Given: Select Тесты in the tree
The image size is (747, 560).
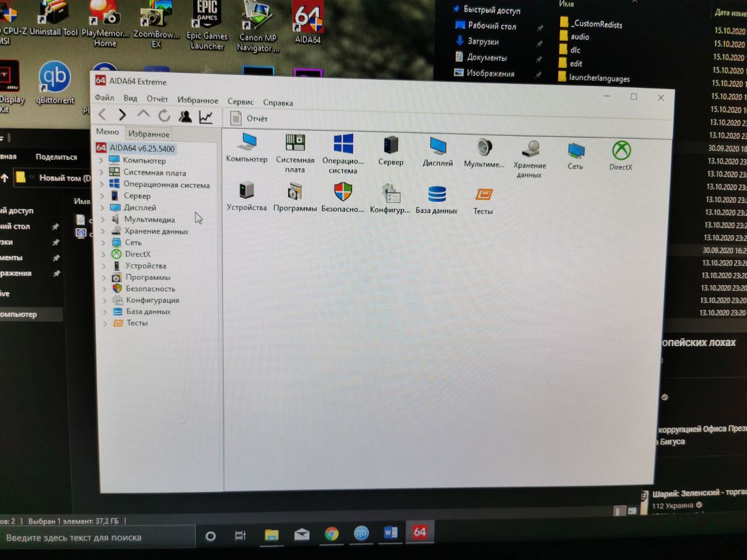Looking at the screenshot, I should tap(137, 323).
